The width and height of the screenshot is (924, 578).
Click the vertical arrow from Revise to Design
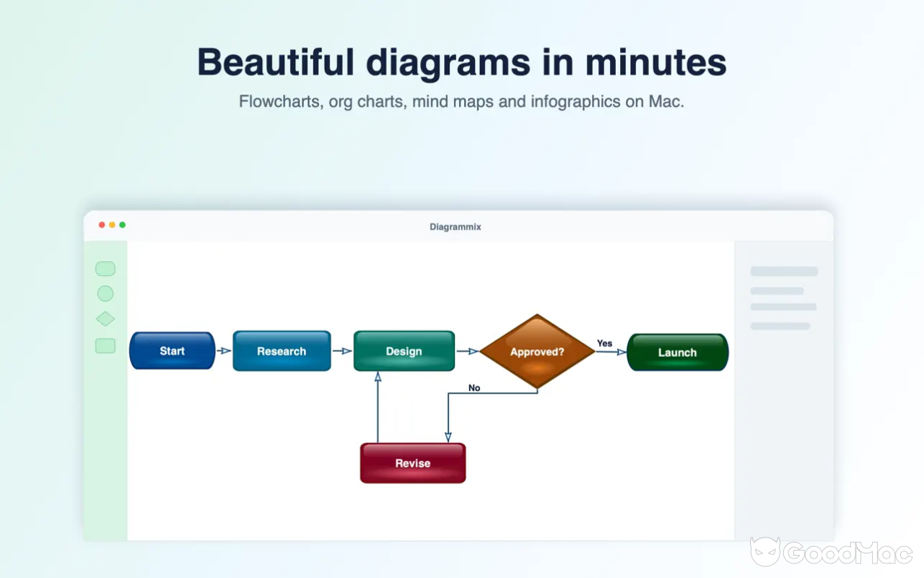tap(378, 407)
